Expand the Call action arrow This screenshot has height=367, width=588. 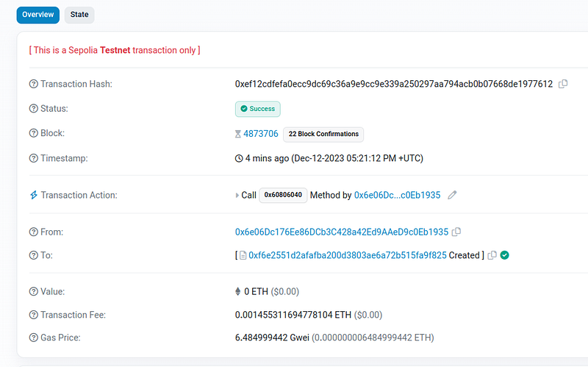point(237,196)
